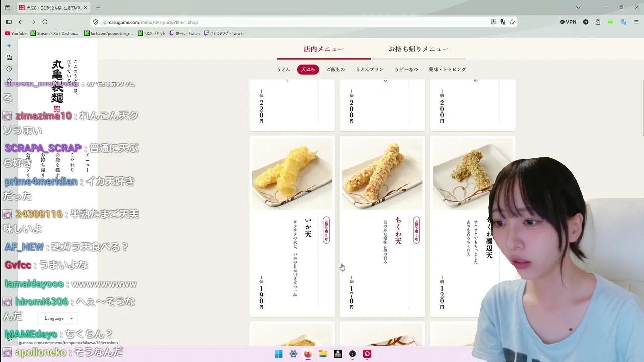Click the install/download page icon in address bar
Viewport: 644px width, 362px height.
[493, 22]
